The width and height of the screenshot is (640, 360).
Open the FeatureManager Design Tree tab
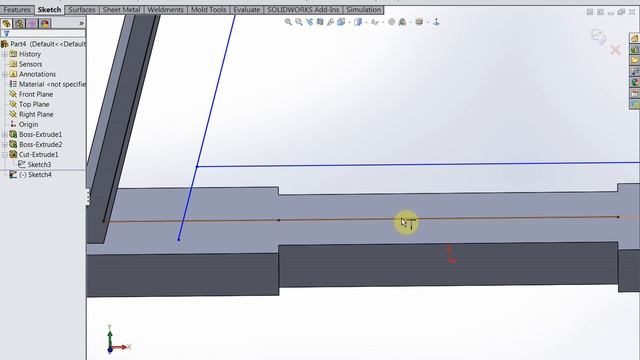6,23
